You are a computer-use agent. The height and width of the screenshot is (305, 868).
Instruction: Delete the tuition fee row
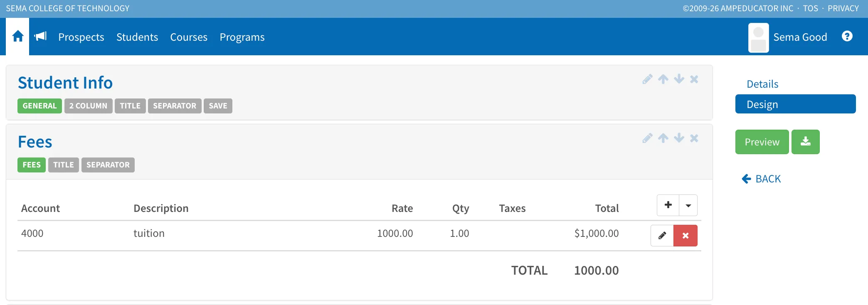click(686, 236)
